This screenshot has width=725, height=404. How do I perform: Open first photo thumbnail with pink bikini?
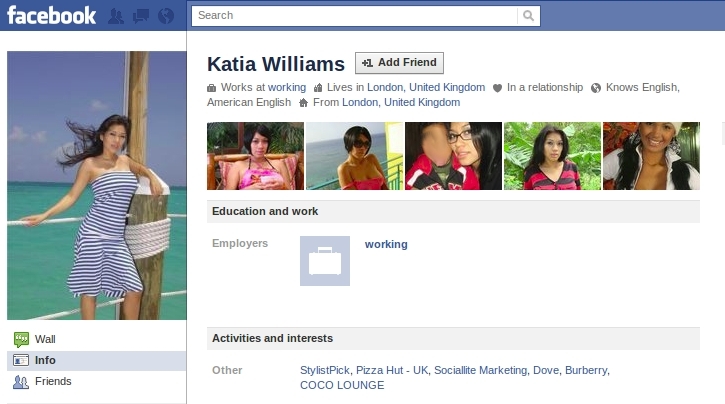point(255,156)
